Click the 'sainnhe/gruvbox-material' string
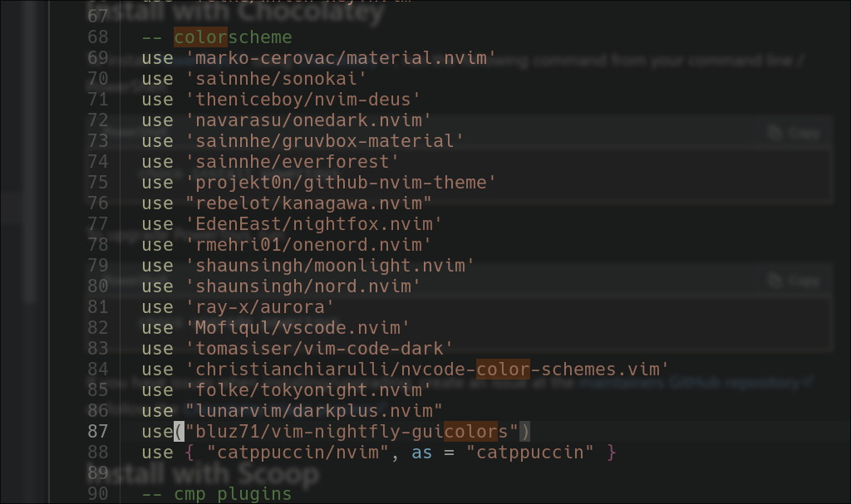851x504 pixels. click(x=325, y=141)
